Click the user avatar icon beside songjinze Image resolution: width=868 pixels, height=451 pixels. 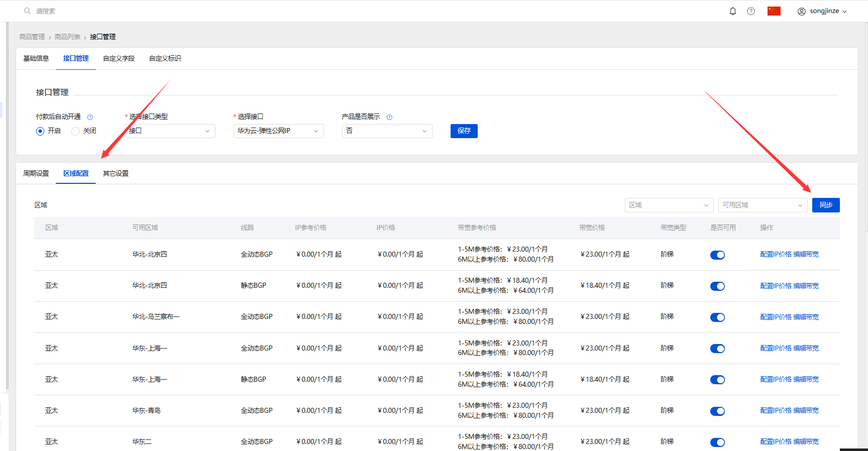pos(802,12)
